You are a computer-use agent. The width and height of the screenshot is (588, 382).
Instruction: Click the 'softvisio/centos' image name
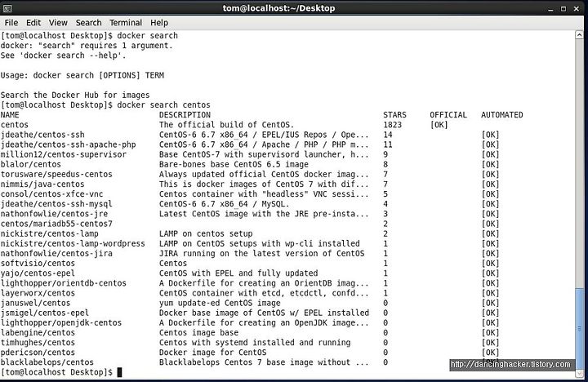[38, 264]
